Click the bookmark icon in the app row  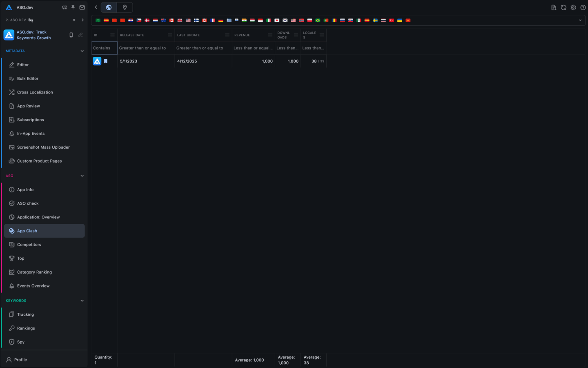106,61
